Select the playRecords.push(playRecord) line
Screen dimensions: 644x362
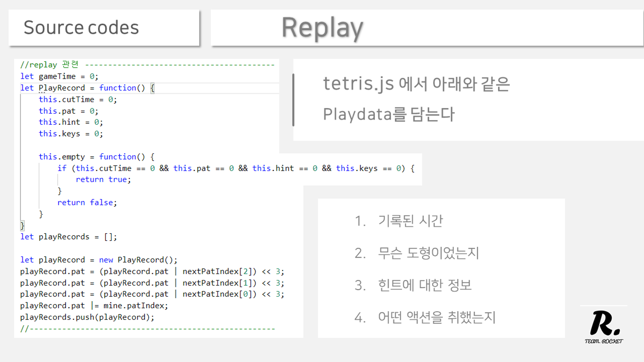pyautogui.click(x=87, y=317)
